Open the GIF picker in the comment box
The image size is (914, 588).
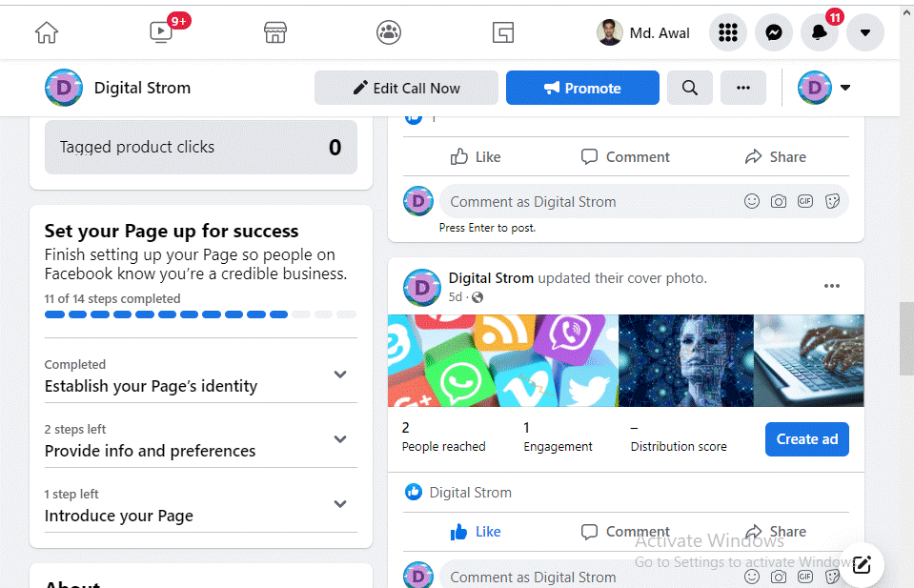805,201
